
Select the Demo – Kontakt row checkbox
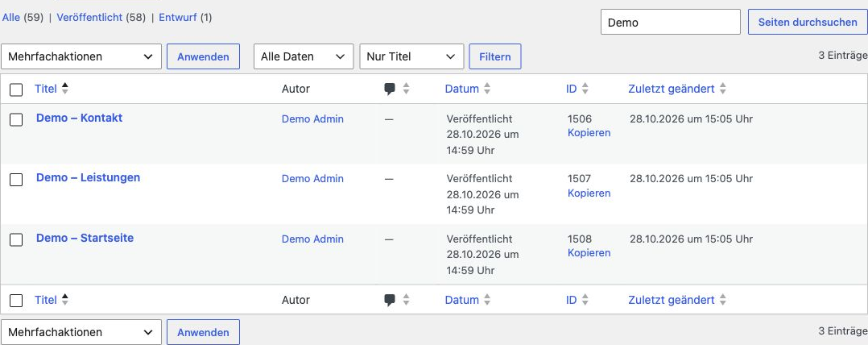[x=16, y=119]
